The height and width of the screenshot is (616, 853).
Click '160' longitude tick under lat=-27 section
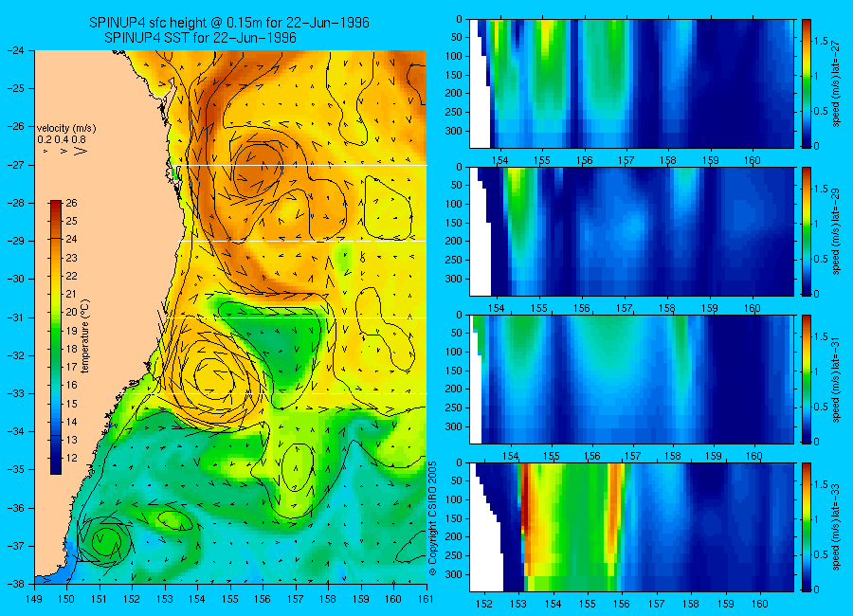tap(753, 160)
